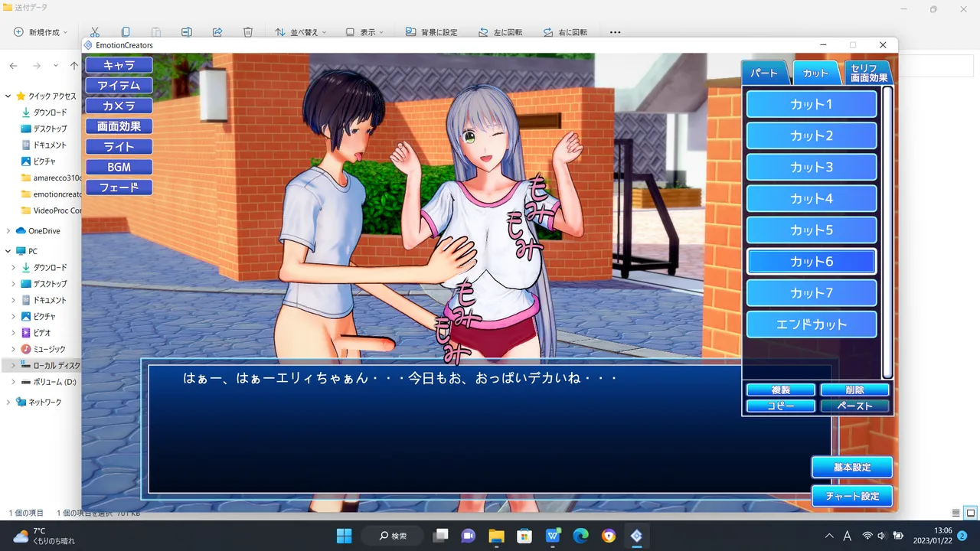Viewport: 980px width, 551px height.
Task: Open the Windows Start menu
Action: [344, 536]
